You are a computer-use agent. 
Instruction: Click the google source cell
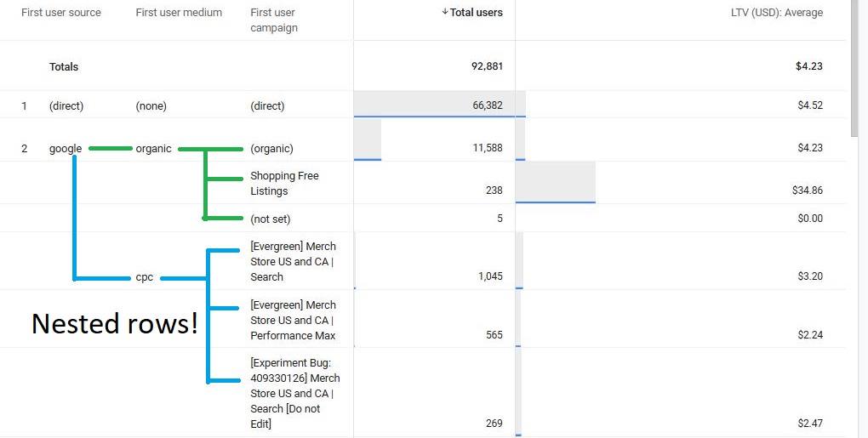pyautogui.click(x=66, y=149)
